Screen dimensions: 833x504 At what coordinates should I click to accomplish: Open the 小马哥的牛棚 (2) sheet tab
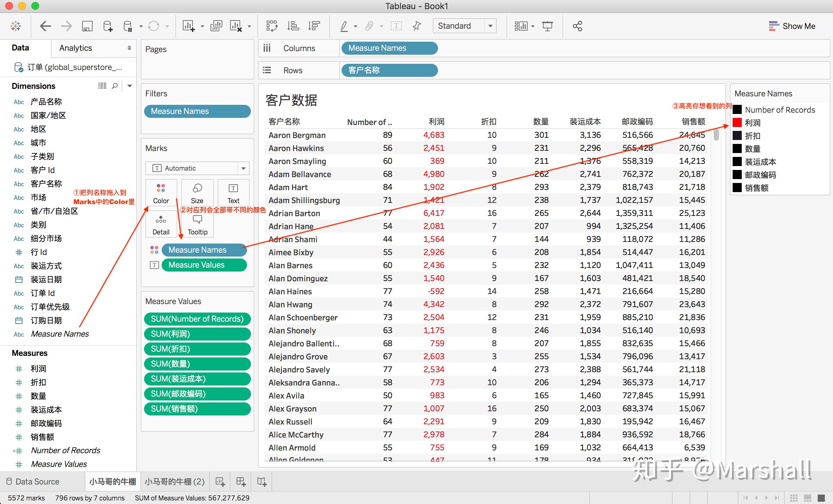pyautogui.click(x=174, y=481)
